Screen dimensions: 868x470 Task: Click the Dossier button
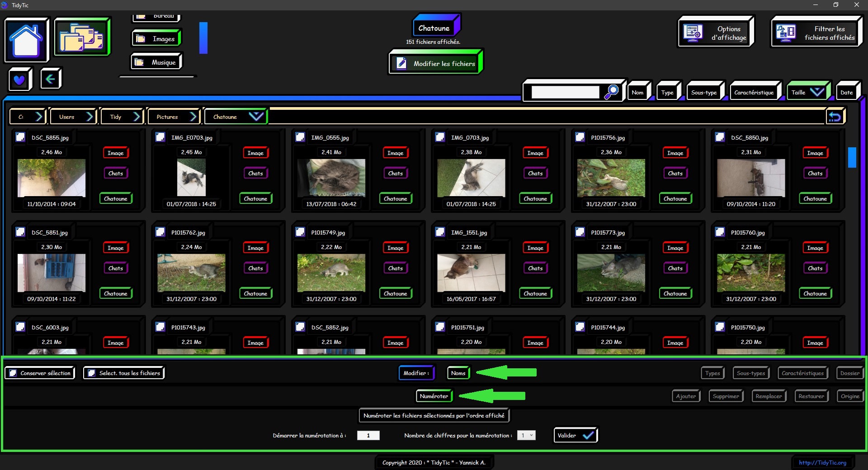(x=850, y=373)
